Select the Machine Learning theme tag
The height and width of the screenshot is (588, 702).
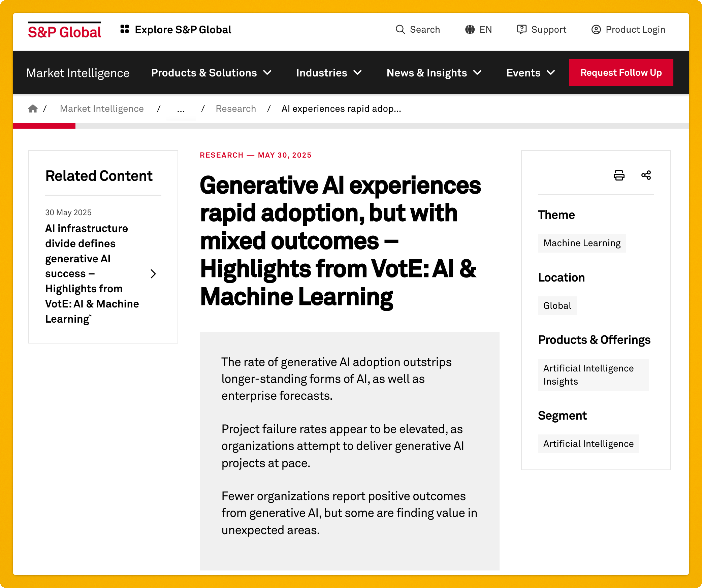[x=582, y=243]
